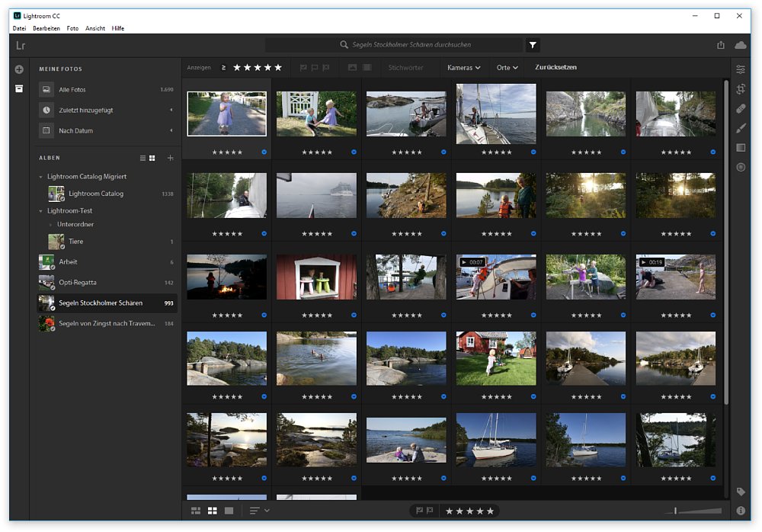This screenshot has height=532, width=762.
Task: Switch to photo grid view
Action: [x=196, y=511]
